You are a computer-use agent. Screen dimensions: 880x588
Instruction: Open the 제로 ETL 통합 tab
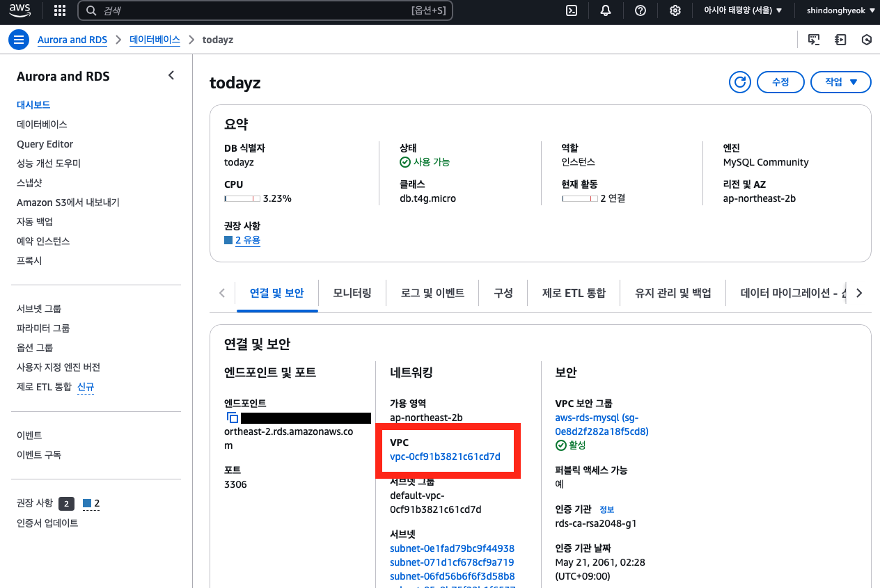[x=574, y=293]
